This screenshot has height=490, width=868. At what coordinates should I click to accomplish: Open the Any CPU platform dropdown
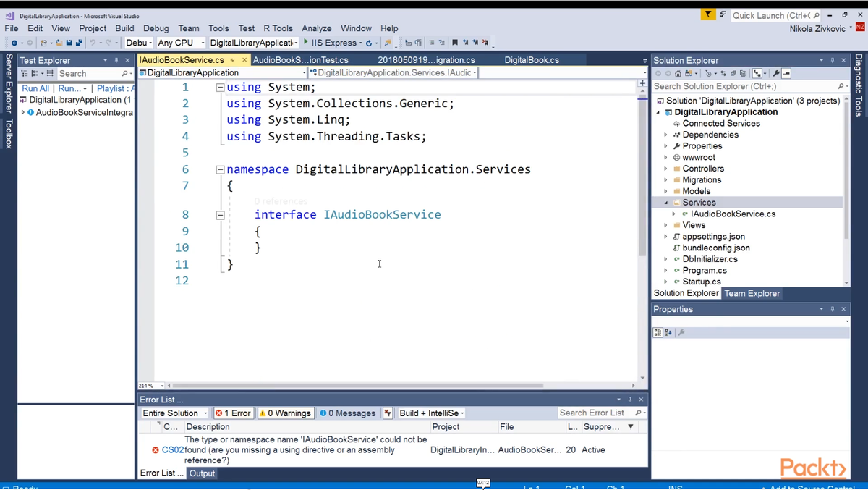click(181, 43)
